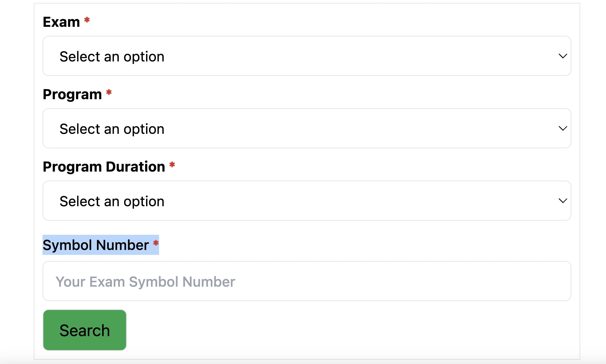
Task: Click the red asterisk after Program Duration
Action: tap(172, 165)
